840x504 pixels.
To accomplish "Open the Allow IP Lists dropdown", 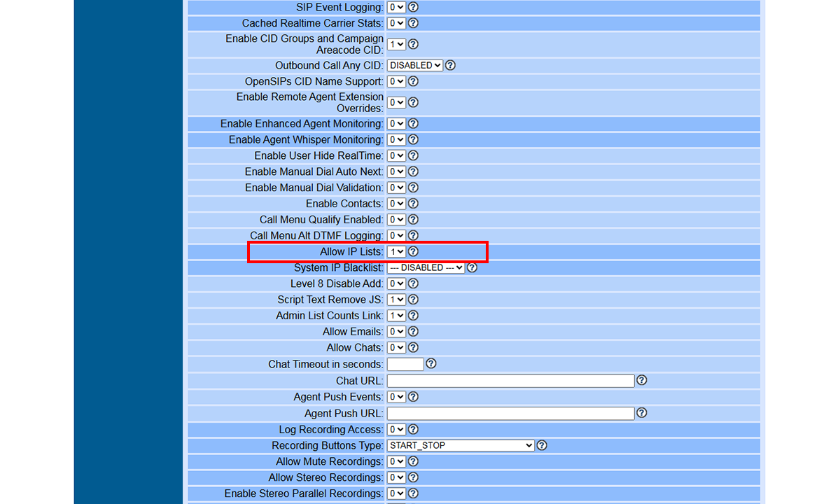I will tap(396, 251).
